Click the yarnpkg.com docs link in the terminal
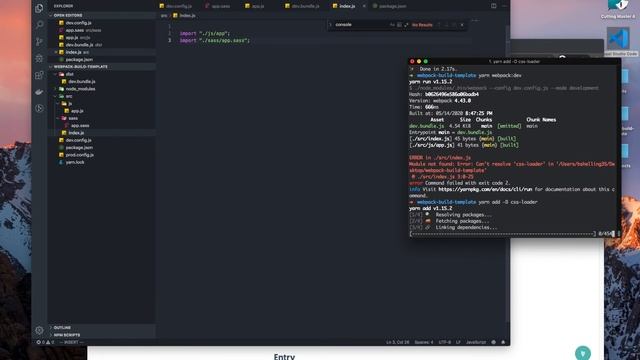This screenshot has height=360, width=640. pyautogui.click(x=485, y=189)
